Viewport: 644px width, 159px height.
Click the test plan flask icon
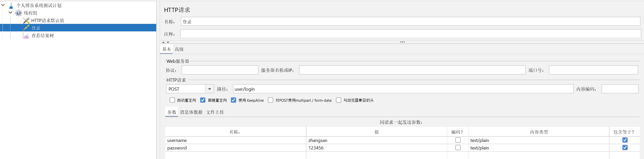click(11, 6)
